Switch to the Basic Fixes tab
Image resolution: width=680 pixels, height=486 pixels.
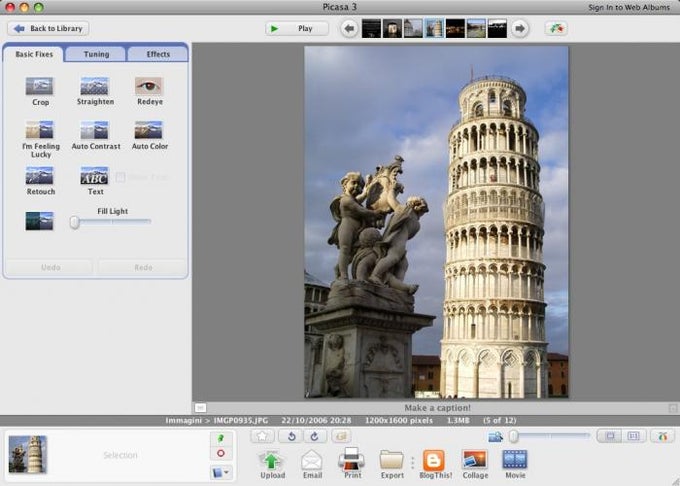pos(34,54)
